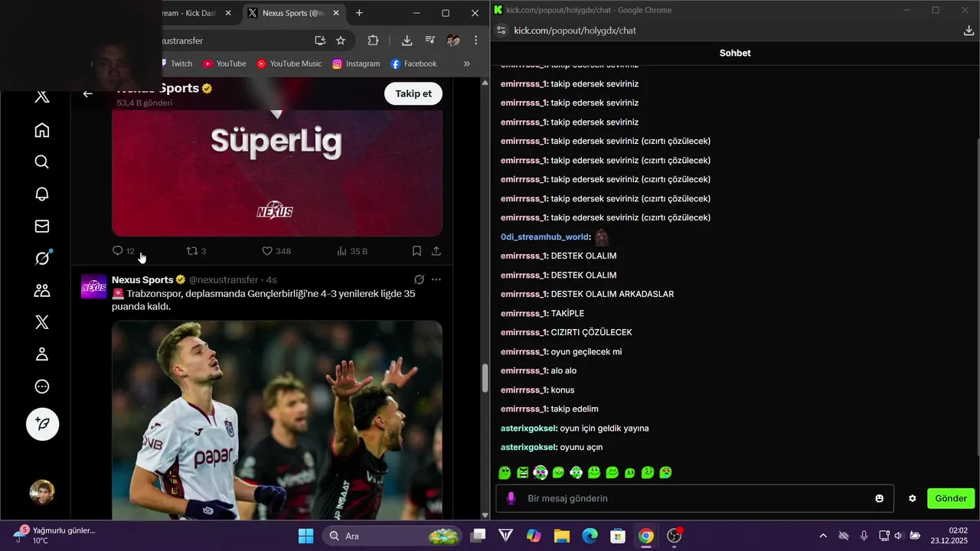Switch to the Kick Dashboard tab

[191, 13]
